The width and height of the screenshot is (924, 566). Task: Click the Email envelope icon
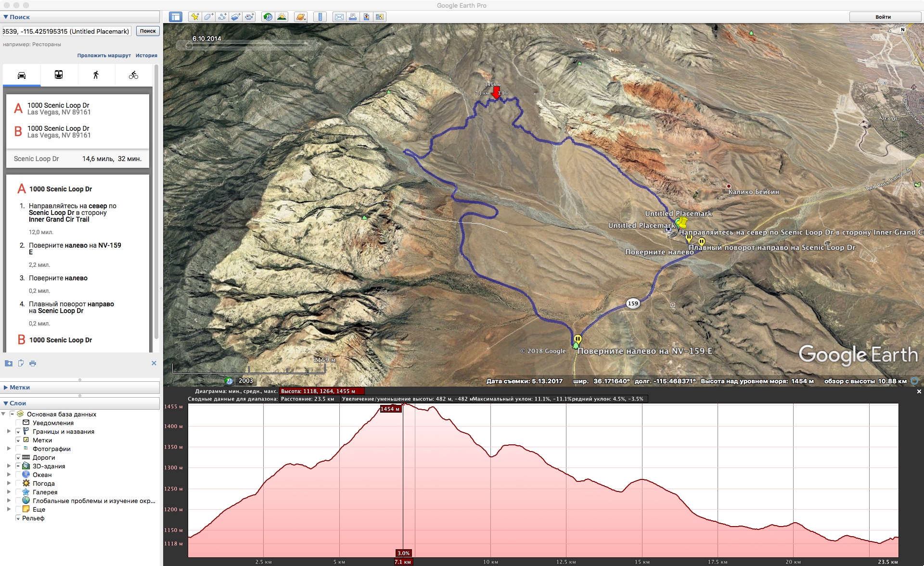point(339,17)
